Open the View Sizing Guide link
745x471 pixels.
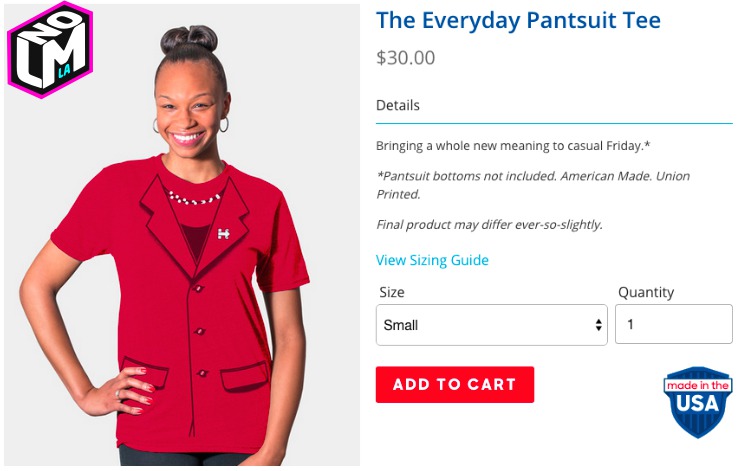tap(432, 260)
